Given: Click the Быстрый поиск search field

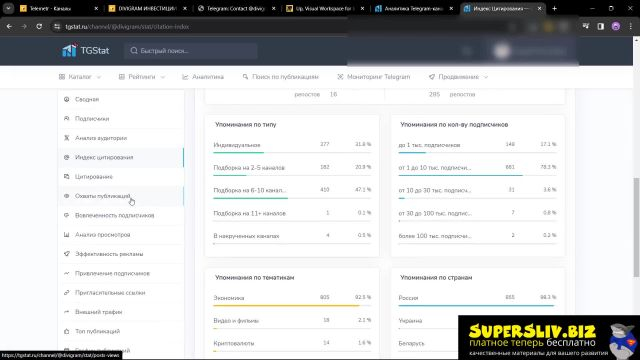Looking at the screenshot, I should pos(191,51).
